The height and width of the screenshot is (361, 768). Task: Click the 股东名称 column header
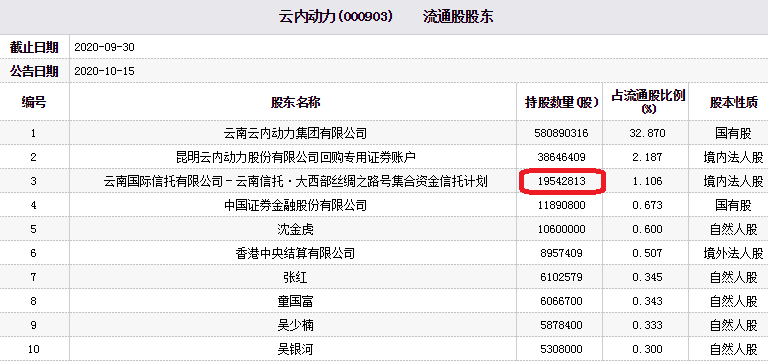[295, 102]
